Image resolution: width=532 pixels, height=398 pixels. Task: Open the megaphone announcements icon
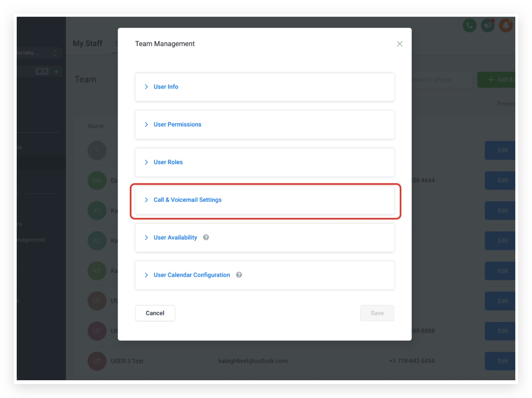(488, 25)
